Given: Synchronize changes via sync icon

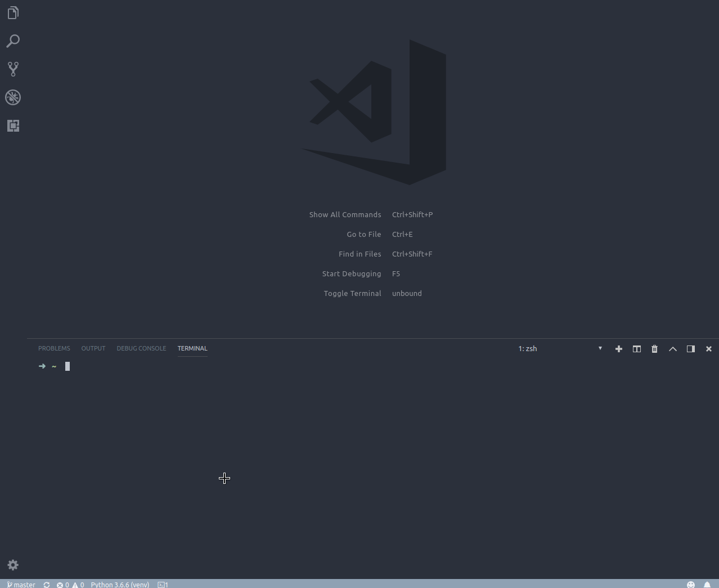Looking at the screenshot, I should (47, 584).
